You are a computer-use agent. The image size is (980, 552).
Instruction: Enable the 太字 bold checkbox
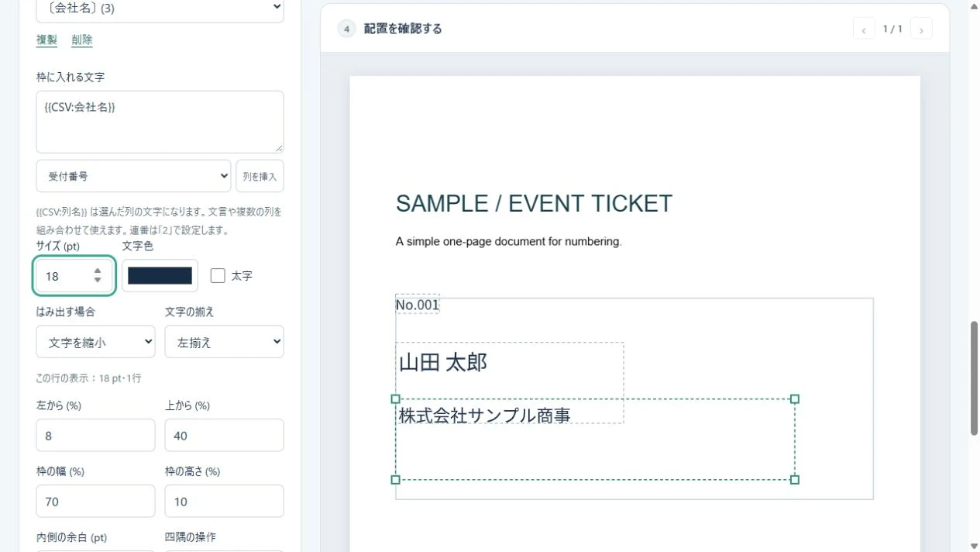click(x=218, y=275)
